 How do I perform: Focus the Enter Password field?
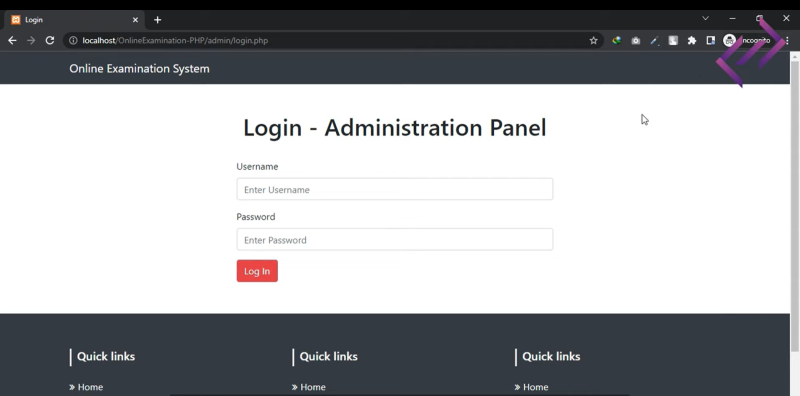coord(394,240)
